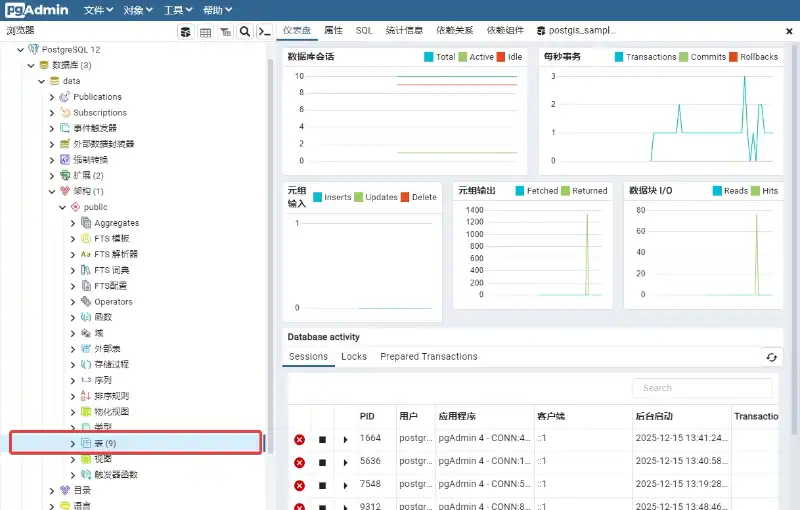Refresh the Database activity panel

point(771,357)
